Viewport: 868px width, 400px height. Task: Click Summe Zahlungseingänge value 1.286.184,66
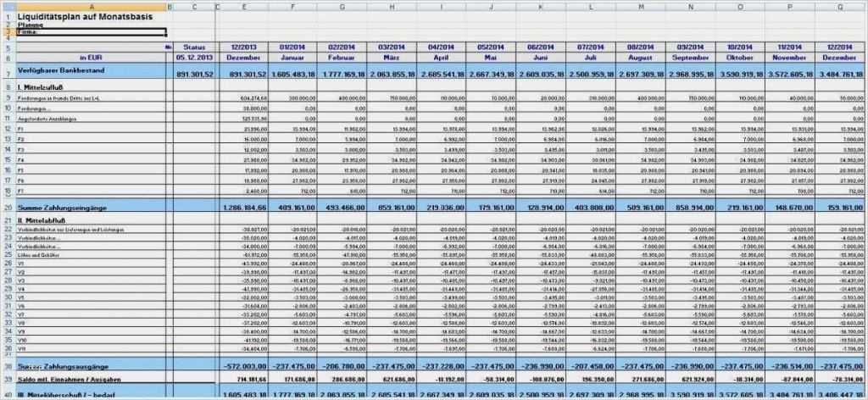pyautogui.click(x=244, y=208)
